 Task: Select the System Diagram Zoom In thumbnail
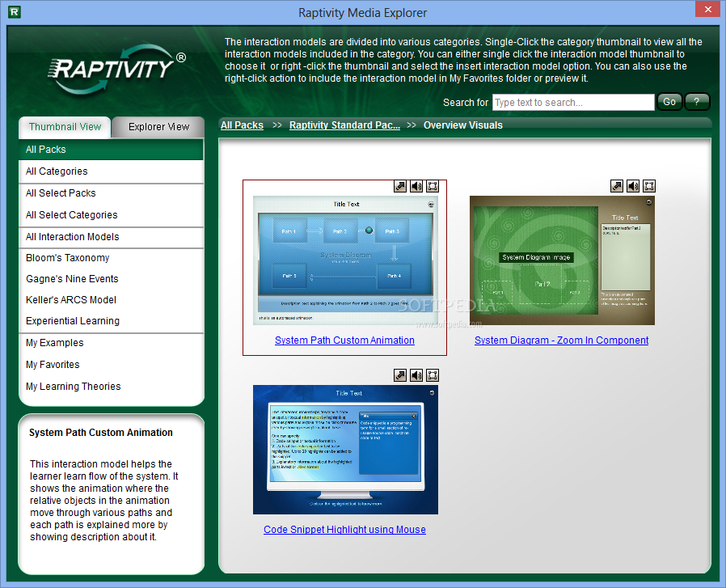click(x=562, y=260)
